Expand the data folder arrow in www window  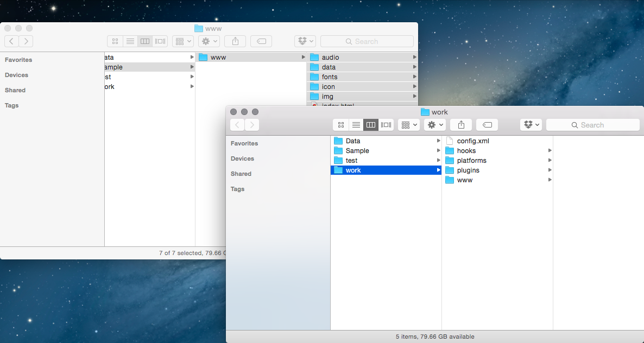click(415, 67)
